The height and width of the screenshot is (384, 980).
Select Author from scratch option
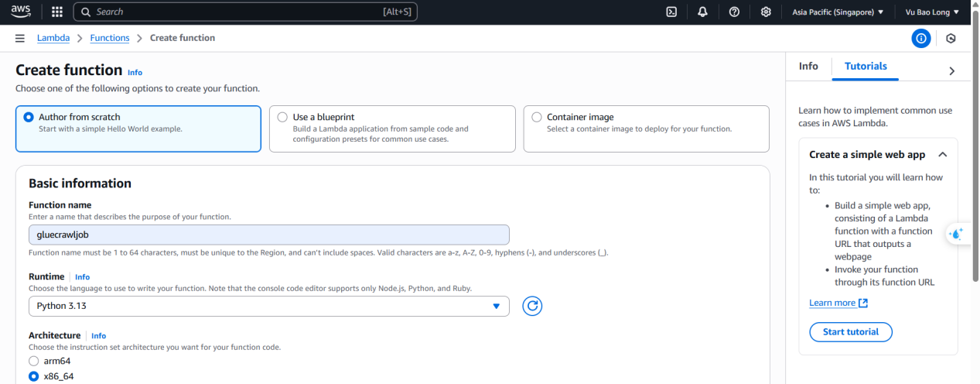tap(138, 129)
